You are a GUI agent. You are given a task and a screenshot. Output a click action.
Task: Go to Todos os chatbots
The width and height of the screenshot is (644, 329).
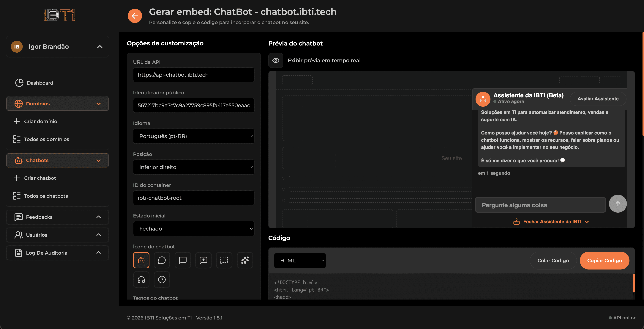click(x=46, y=196)
